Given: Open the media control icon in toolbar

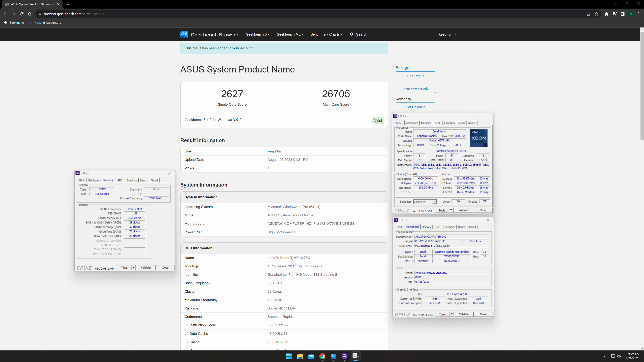Looking at the screenshot, I should pyautogui.click(x=614, y=14).
